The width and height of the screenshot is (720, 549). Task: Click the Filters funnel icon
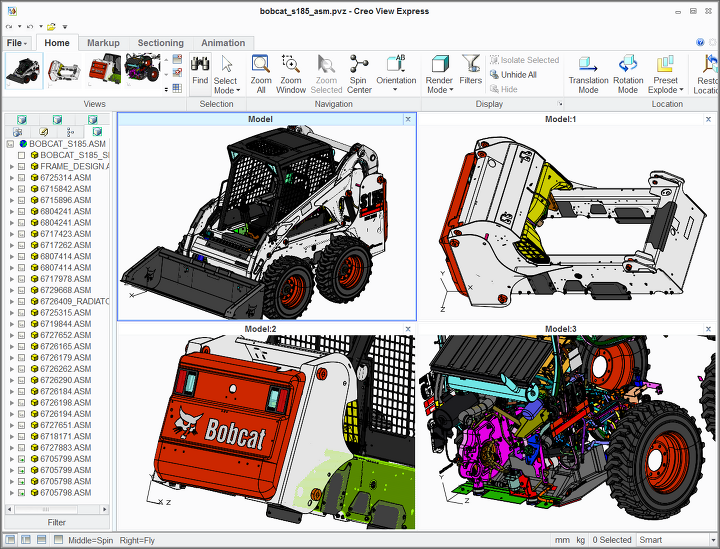pyautogui.click(x=471, y=64)
